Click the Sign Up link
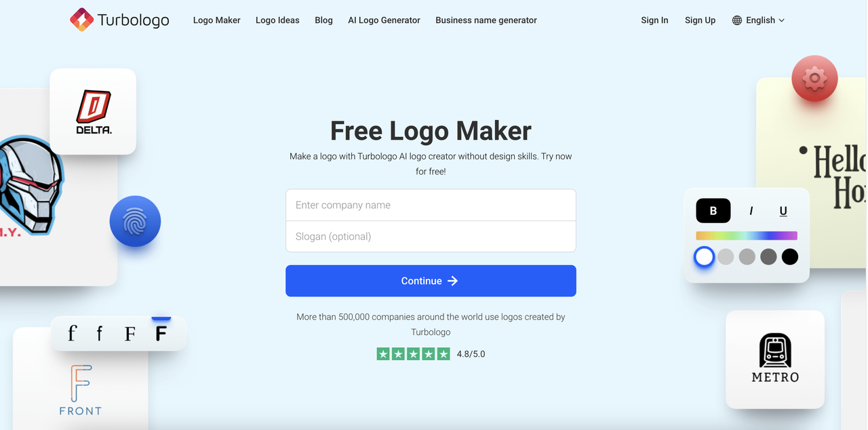This screenshot has height=430, width=868. 700,20
